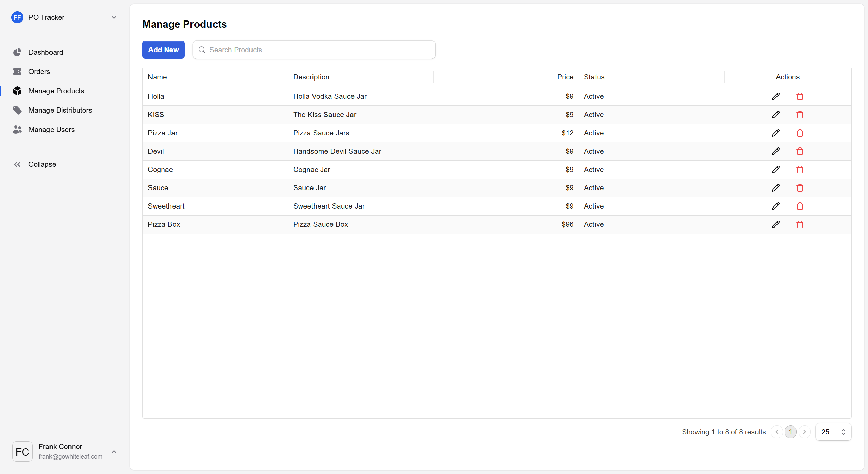The height and width of the screenshot is (474, 868).
Task: Click the edit pencil for Holla
Action: point(775,96)
